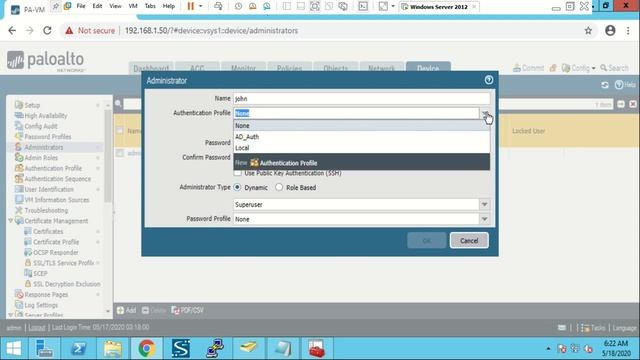Select the Dynamic administrator type
Screen dimensions: 640x360
(x=237, y=187)
